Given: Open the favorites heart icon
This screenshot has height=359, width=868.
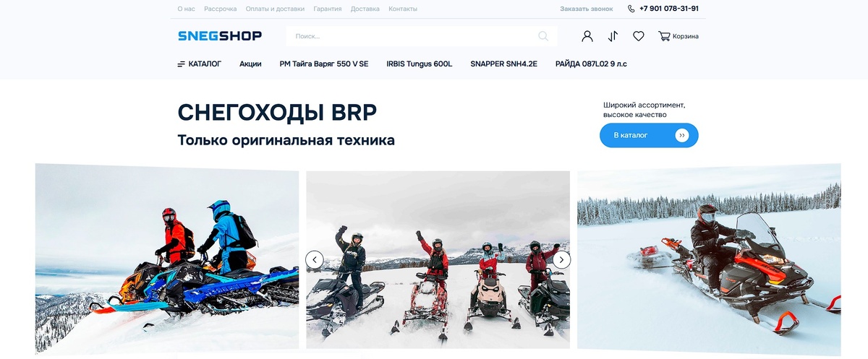Looking at the screenshot, I should click(x=639, y=36).
